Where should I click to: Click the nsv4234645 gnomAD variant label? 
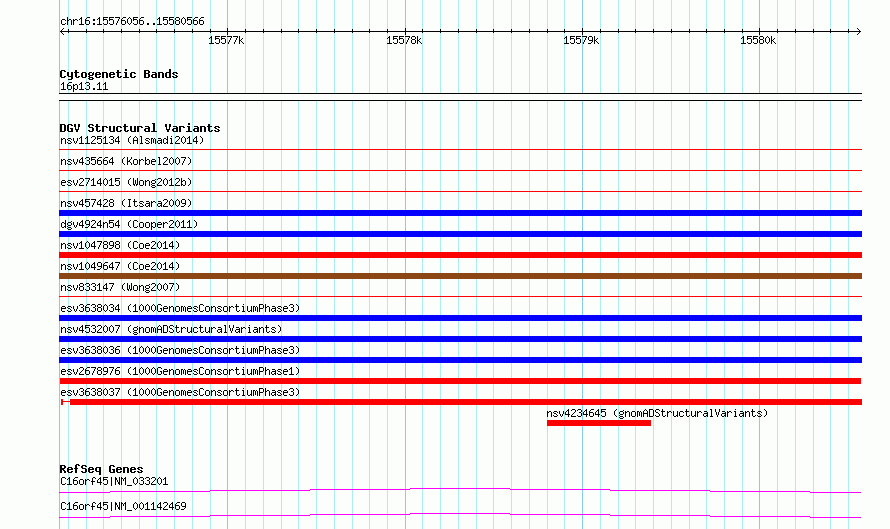[657, 413]
